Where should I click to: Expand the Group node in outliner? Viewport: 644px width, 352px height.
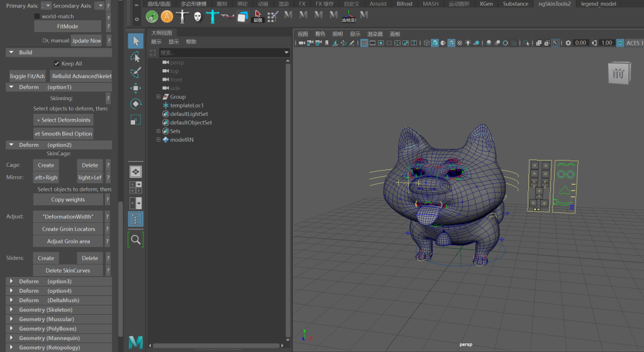[158, 96]
